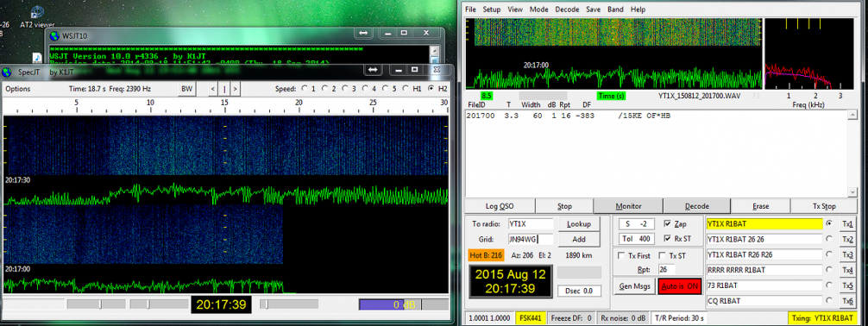Image resolution: width=868 pixels, height=326 pixels.
Task: Click the SpecJT window globe icon
Action: (x=7, y=72)
